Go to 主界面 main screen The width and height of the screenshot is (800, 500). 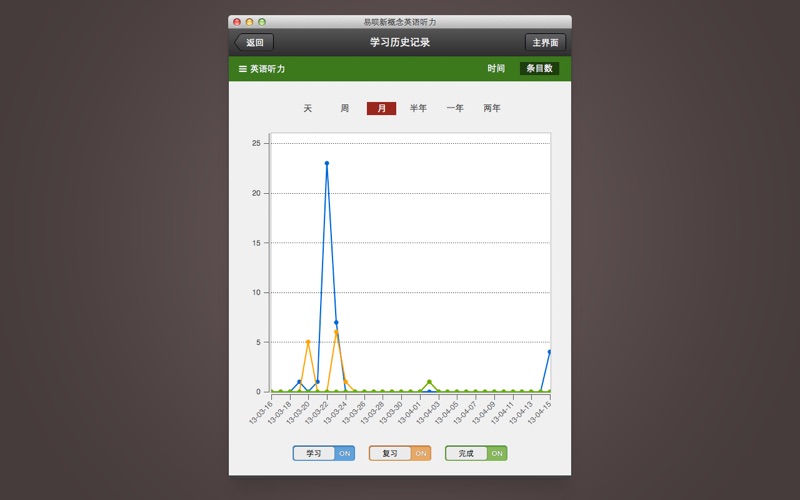(x=545, y=43)
